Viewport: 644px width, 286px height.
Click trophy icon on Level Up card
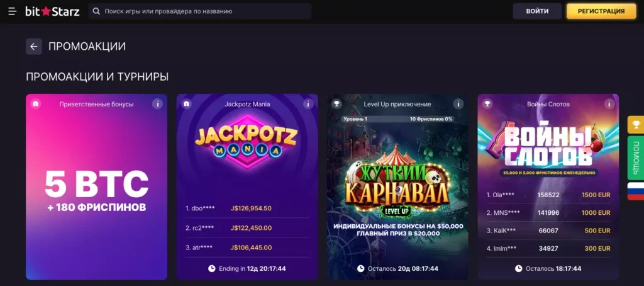[x=337, y=104]
